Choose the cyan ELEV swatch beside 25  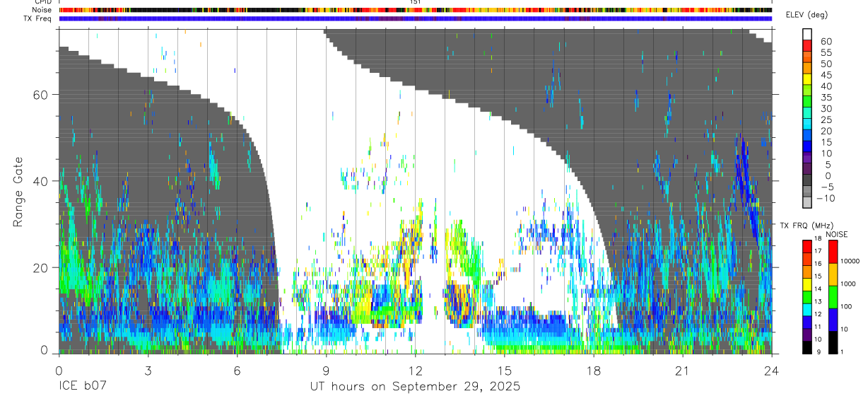pyautogui.click(x=807, y=124)
